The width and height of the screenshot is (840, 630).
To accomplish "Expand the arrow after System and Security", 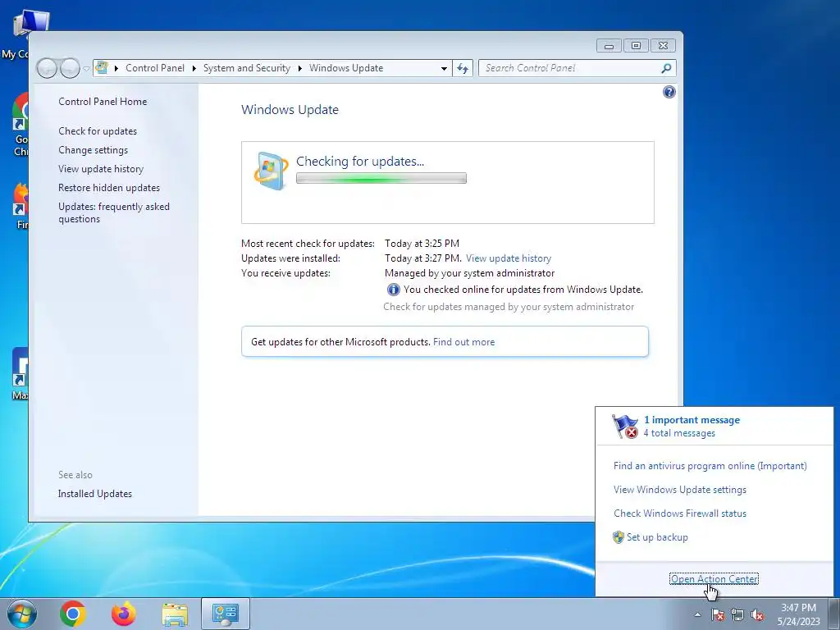I will coord(299,69).
